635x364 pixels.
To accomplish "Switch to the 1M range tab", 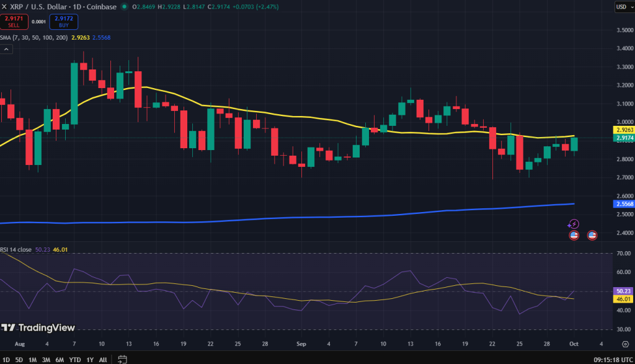I will coord(32,359).
